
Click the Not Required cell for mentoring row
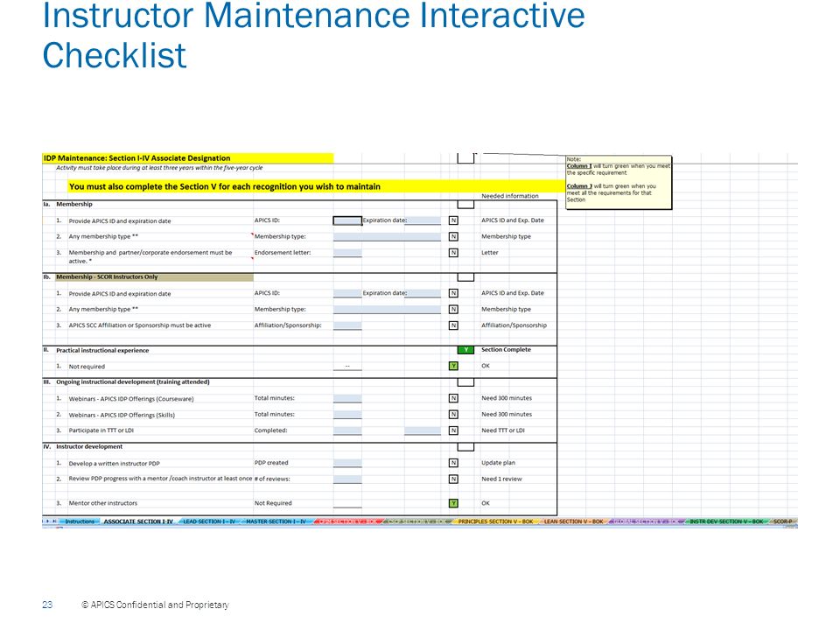[x=347, y=503]
